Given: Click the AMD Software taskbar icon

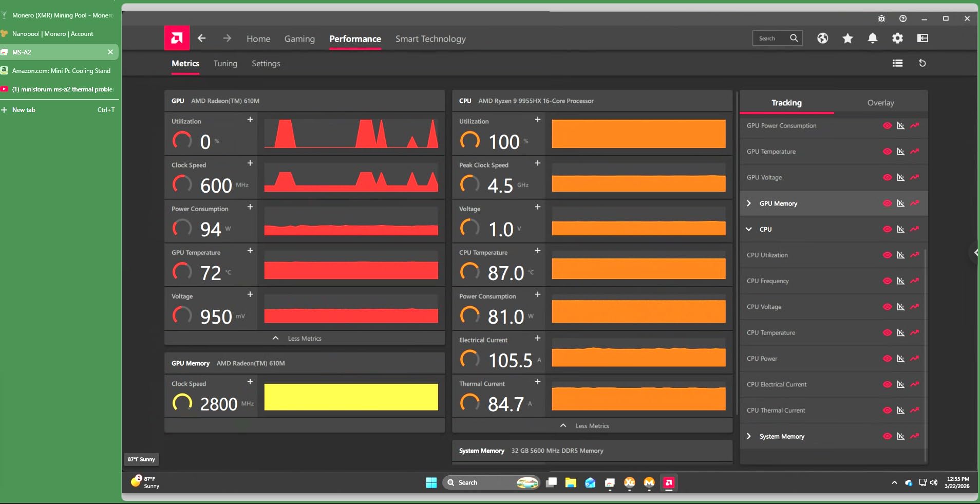Looking at the screenshot, I should pyautogui.click(x=669, y=482).
